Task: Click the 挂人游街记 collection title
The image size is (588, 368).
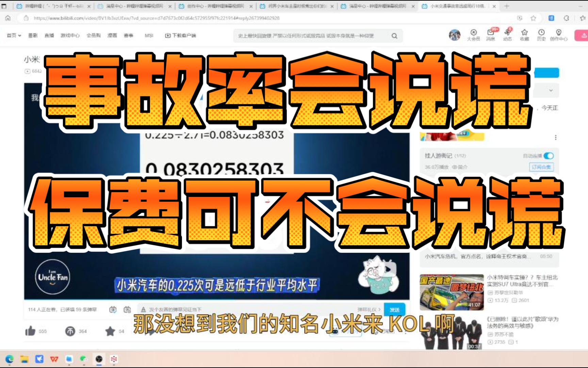Action: coord(438,156)
